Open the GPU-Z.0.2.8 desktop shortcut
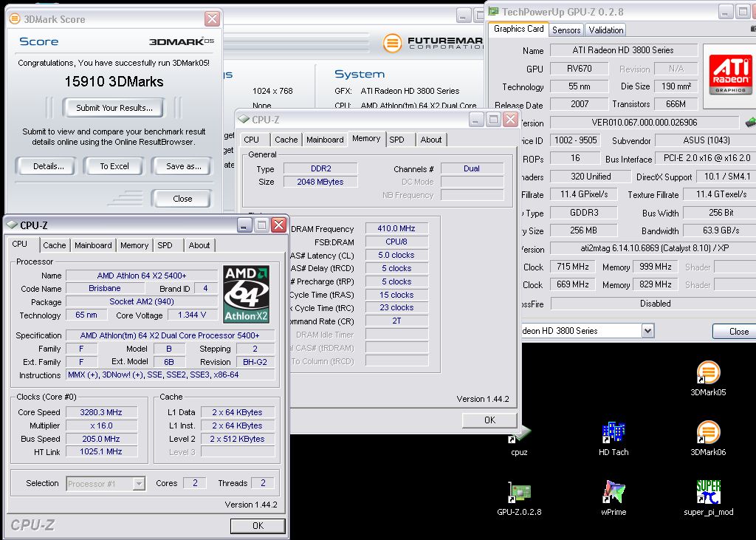The height and width of the screenshot is (540, 756). tap(519, 498)
